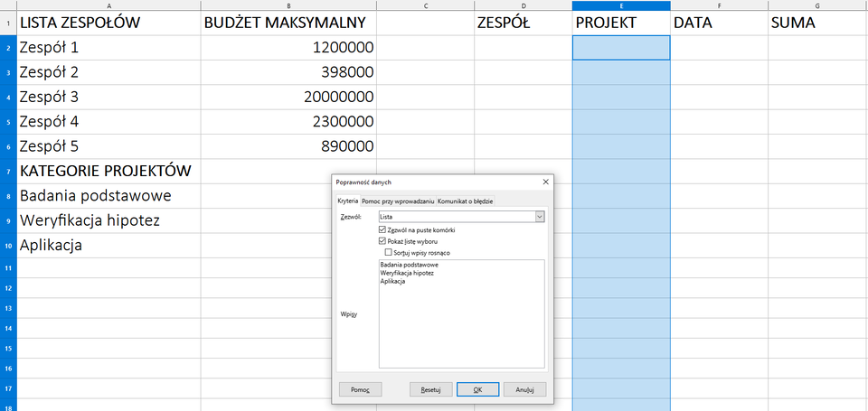
Task: Enable 'Sortuj wpisy rosnąco' checkbox
Action: [389, 253]
